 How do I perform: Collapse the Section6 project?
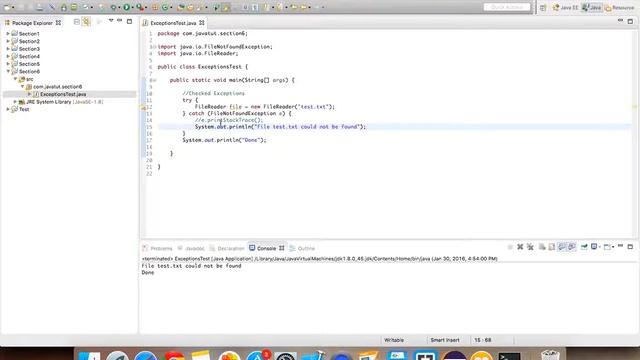tap(8, 71)
